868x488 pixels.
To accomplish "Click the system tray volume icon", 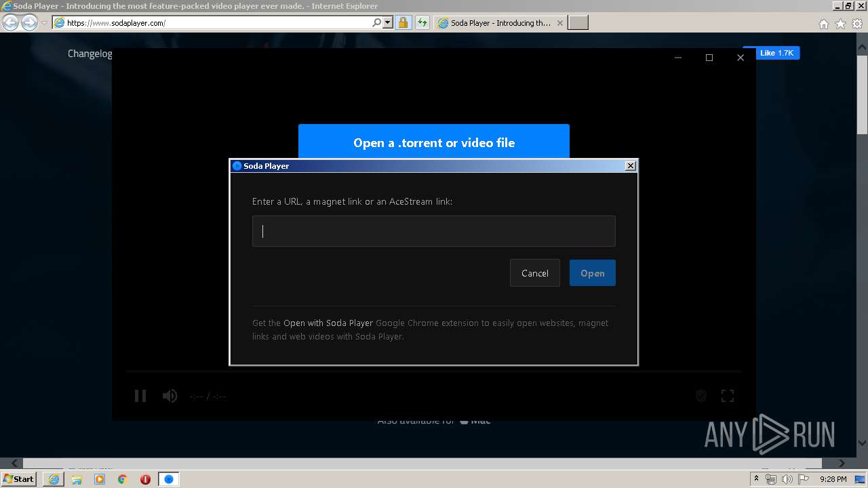I will point(787,479).
